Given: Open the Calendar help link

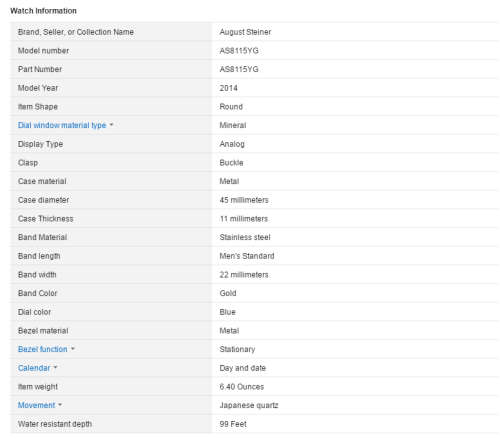Looking at the screenshot, I should coord(34,368).
